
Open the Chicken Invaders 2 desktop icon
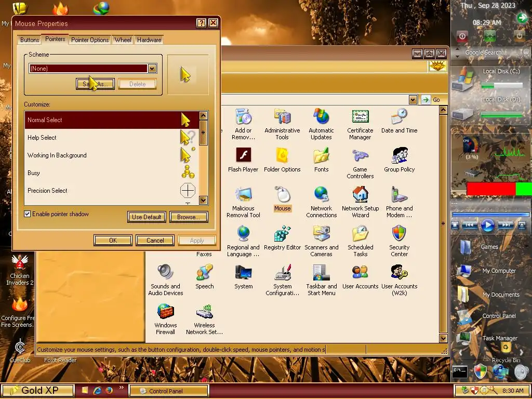[x=20, y=270]
